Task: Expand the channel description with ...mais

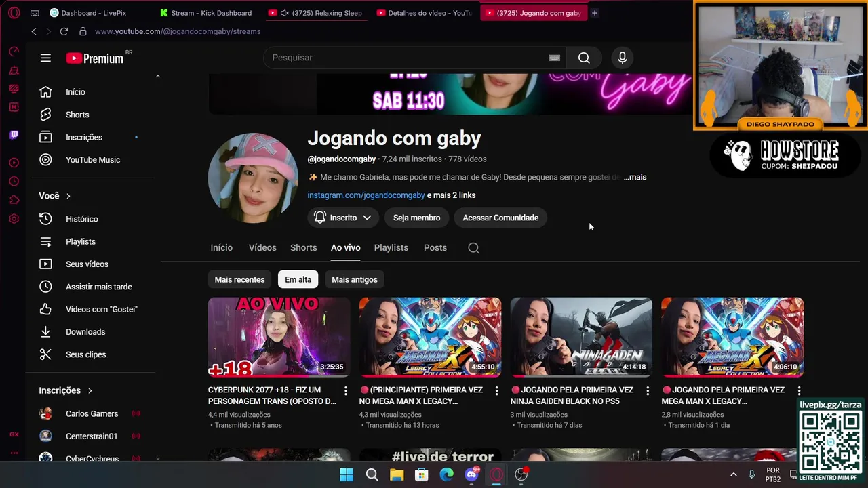Action: coord(635,177)
